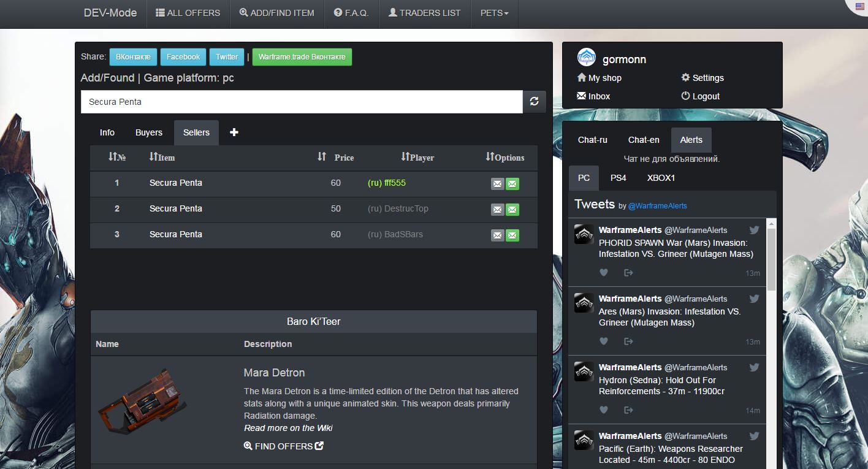Like the Hydron (Sedna) tweet

click(604, 410)
